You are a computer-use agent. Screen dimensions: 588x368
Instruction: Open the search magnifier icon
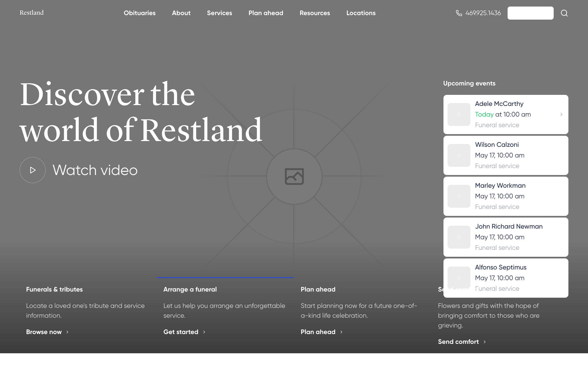pos(564,13)
